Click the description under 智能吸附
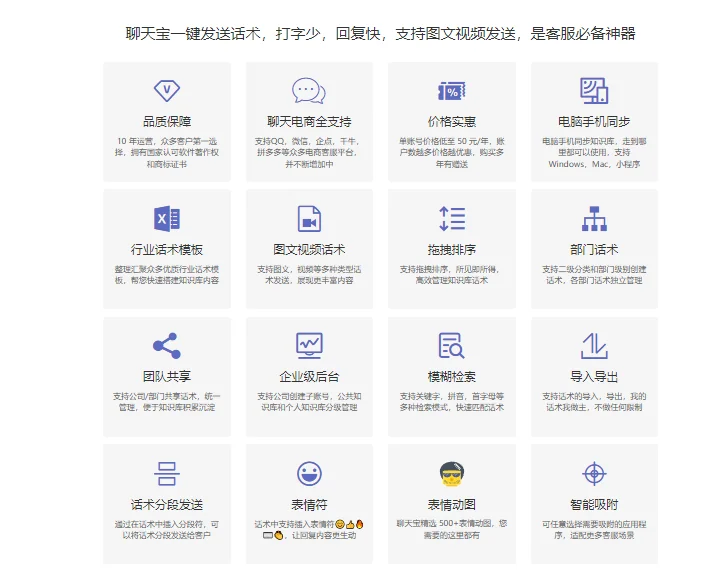This screenshot has width=724, height=580. pyautogui.click(x=594, y=530)
